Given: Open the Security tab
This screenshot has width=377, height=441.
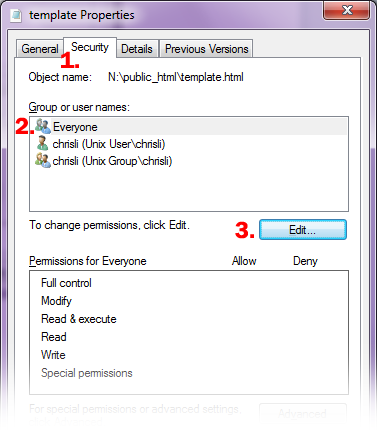Looking at the screenshot, I should click(x=90, y=47).
